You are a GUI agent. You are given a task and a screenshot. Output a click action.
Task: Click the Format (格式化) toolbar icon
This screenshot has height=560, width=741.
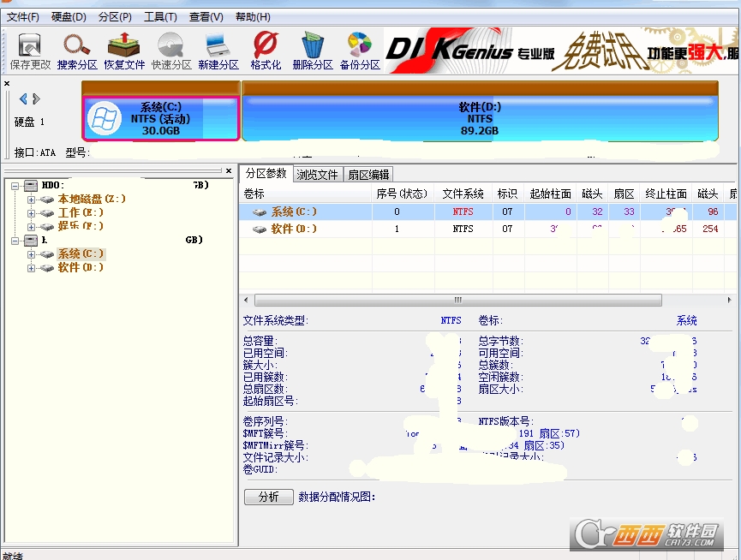pos(266,51)
